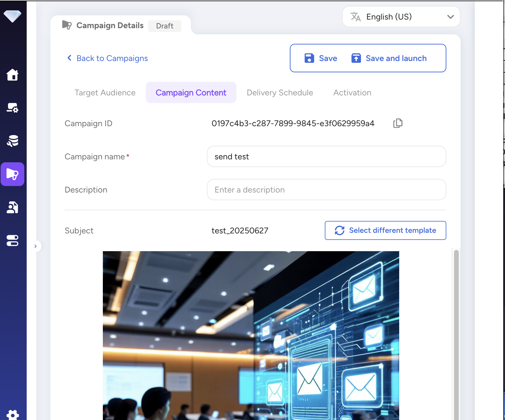Image resolution: width=505 pixels, height=420 pixels.
Task: Open the toggle switches sidebar icon
Action: click(12, 241)
